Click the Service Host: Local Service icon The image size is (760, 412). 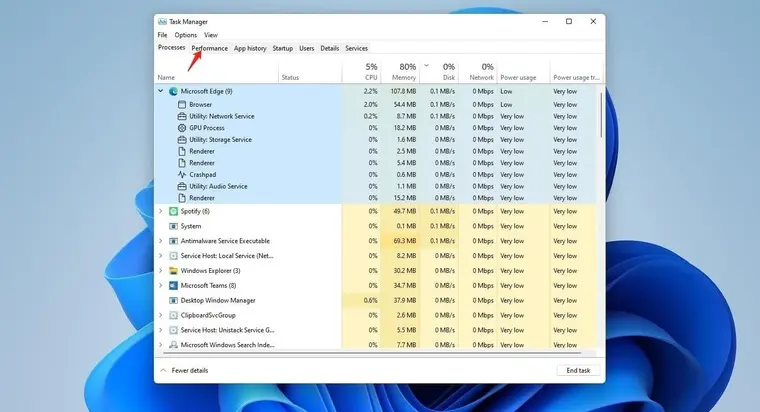(x=173, y=255)
